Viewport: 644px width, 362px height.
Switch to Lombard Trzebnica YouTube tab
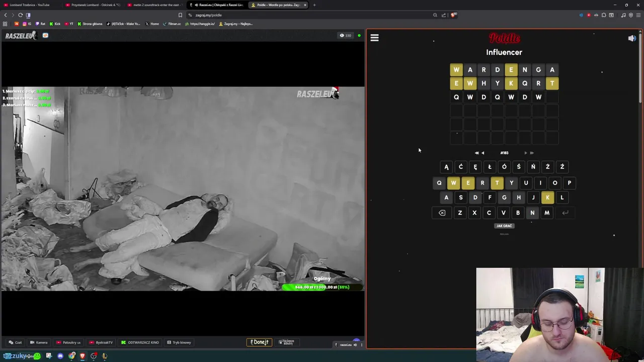pyautogui.click(x=30, y=5)
